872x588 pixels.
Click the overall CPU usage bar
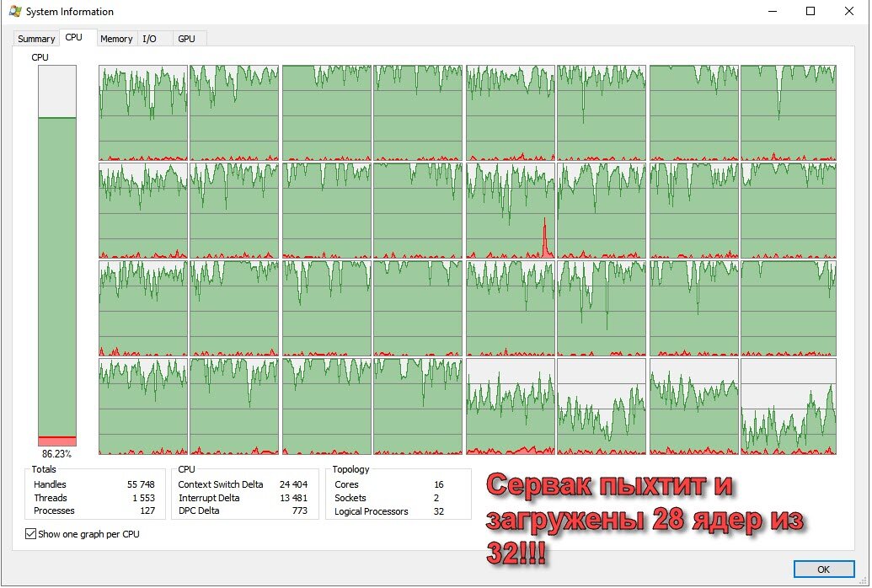point(57,255)
